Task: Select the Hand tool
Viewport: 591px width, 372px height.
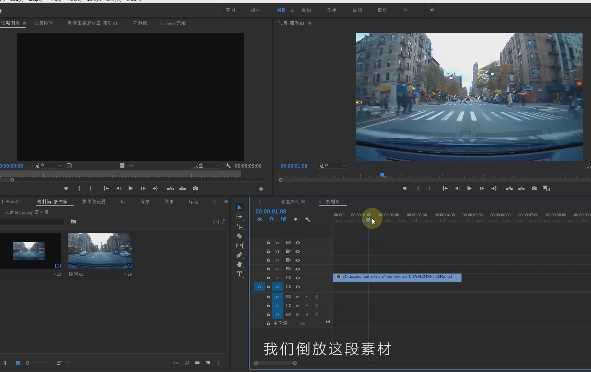Action: click(x=239, y=265)
